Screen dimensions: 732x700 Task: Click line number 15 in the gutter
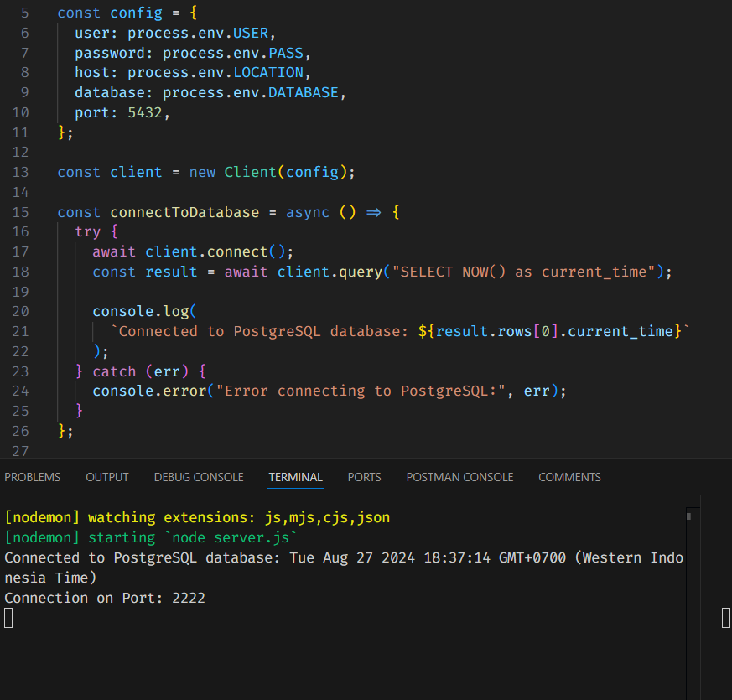(x=20, y=212)
